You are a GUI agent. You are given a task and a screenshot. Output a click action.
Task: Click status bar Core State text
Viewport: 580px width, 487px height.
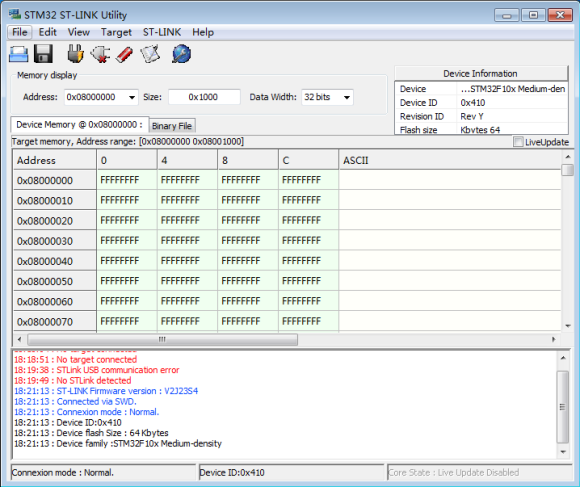(454, 473)
